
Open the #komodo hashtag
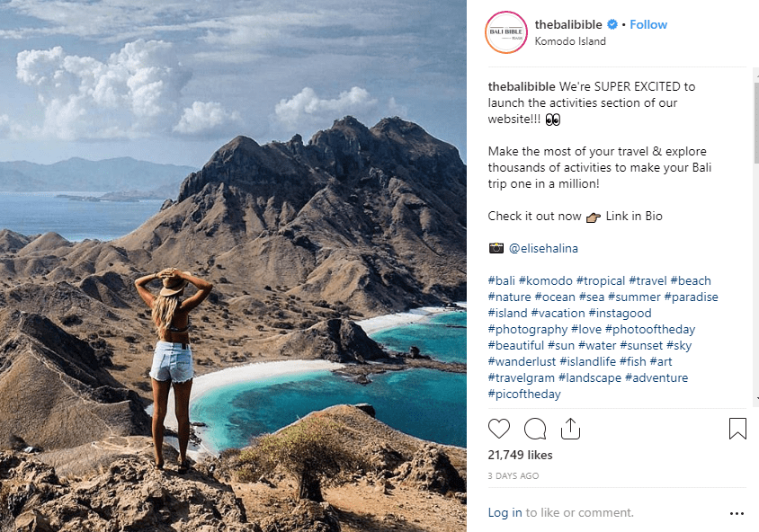[546, 280]
